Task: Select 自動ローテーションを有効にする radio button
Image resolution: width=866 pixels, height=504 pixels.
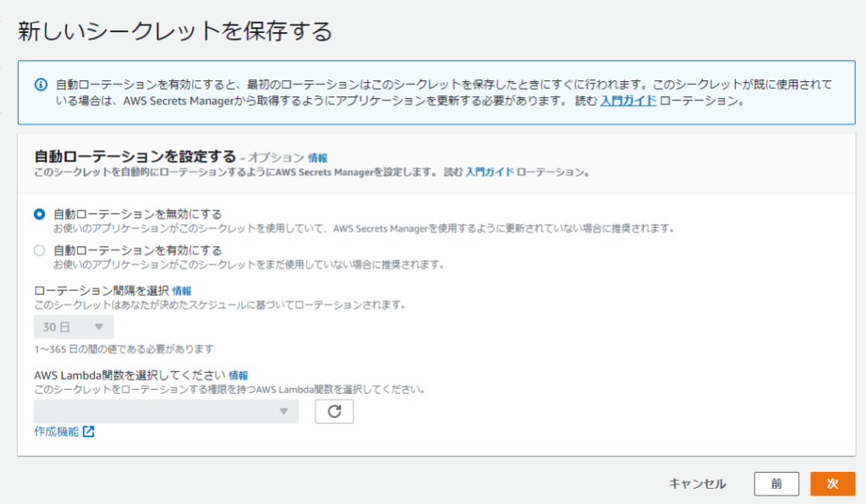Action: point(39,250)
